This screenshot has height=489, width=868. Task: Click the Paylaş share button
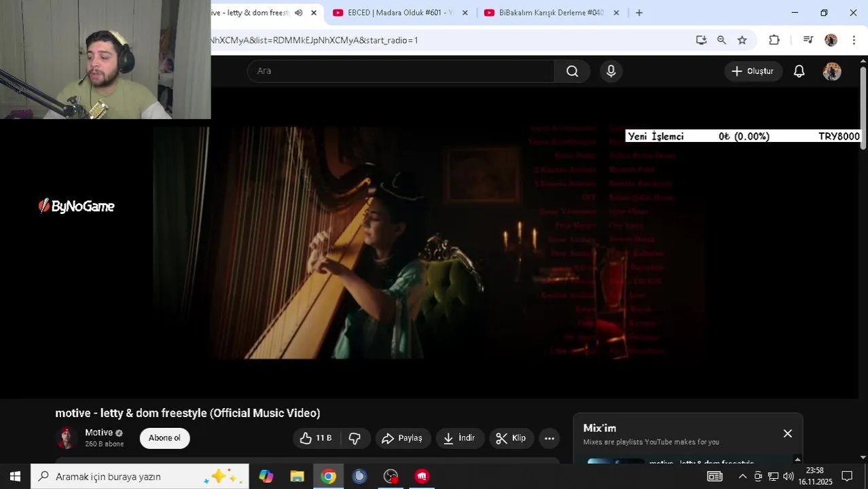[x=402, y=438]
